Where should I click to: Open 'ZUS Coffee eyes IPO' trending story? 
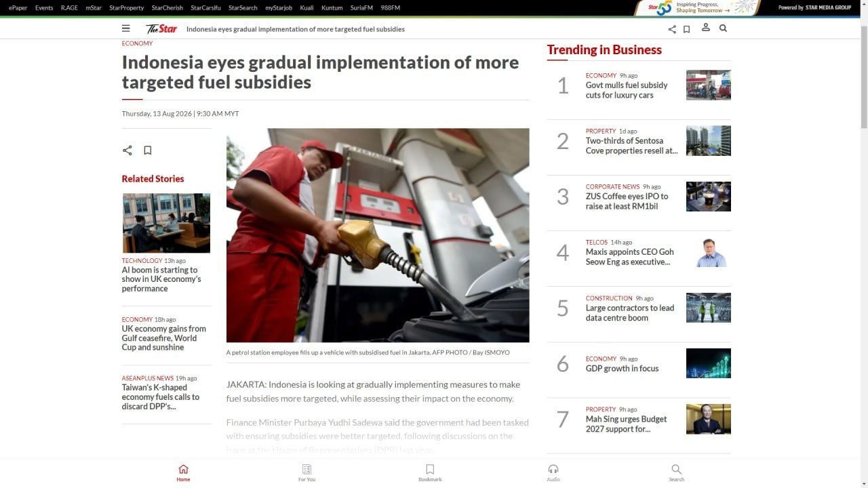click(627, 201)
